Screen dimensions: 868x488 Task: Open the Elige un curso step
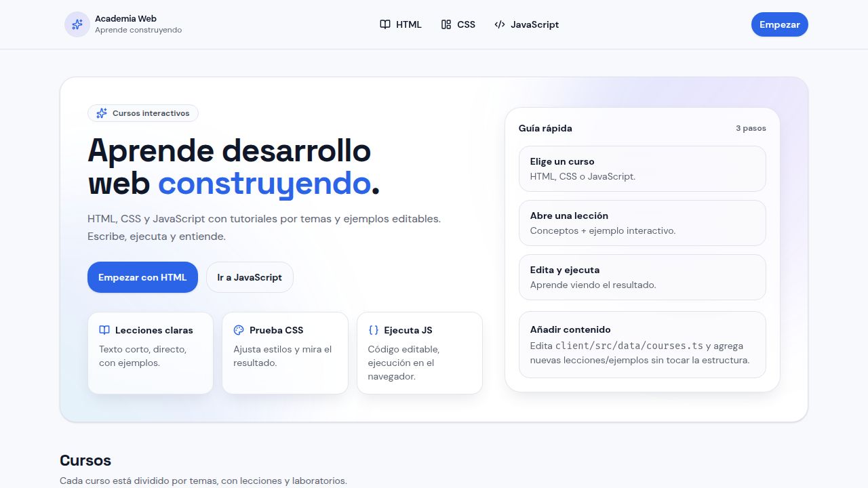coord(642,169)
